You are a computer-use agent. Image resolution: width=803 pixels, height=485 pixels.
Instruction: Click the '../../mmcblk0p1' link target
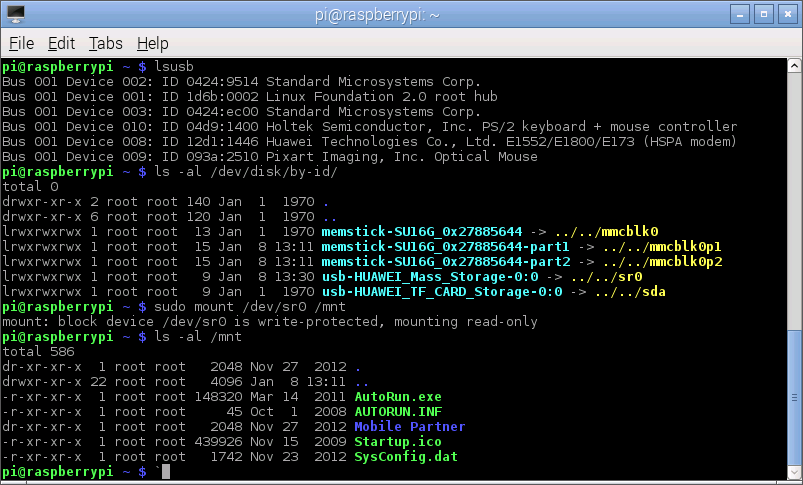[662, 246]
